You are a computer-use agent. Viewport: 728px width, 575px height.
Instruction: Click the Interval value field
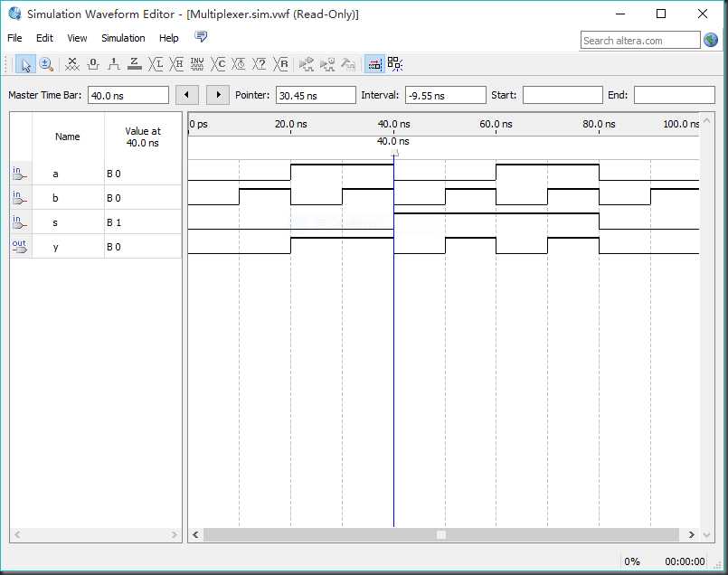coord(446,95)
